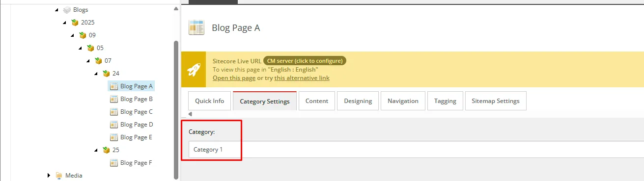
Task: Follow the this alternative link
Action: pyautogui.click(x=302, y=78)
